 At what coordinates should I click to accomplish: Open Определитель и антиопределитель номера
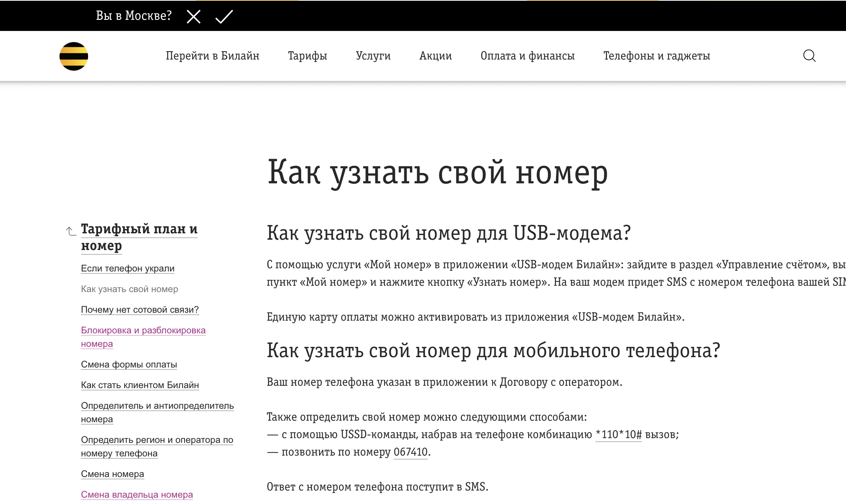[158, 412]
